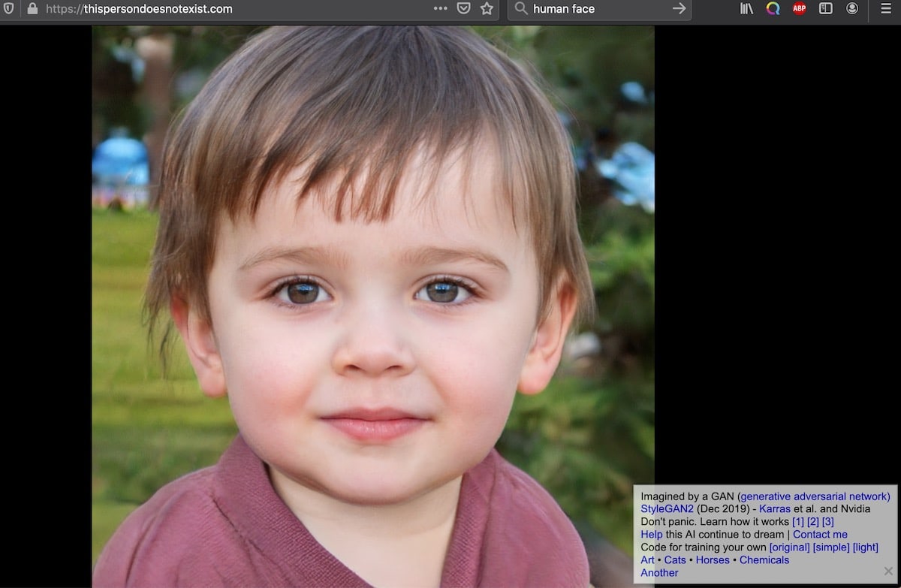The width and height of the screenshot is (901, 588).
Task: Click the Adblock Plus extension icon
Action: point(799,9)
